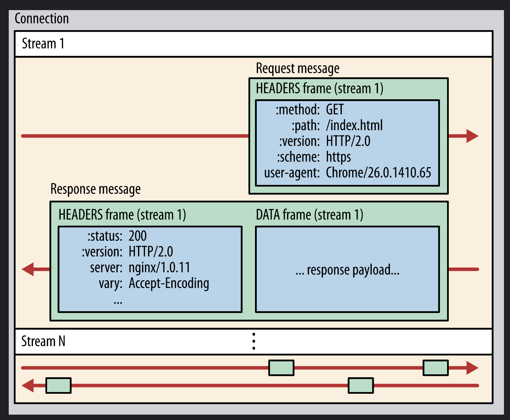This screenshot has height=420, width=510.
Task: Click the center-right frame box on Stream N return line
Action: tap(361, 385)
